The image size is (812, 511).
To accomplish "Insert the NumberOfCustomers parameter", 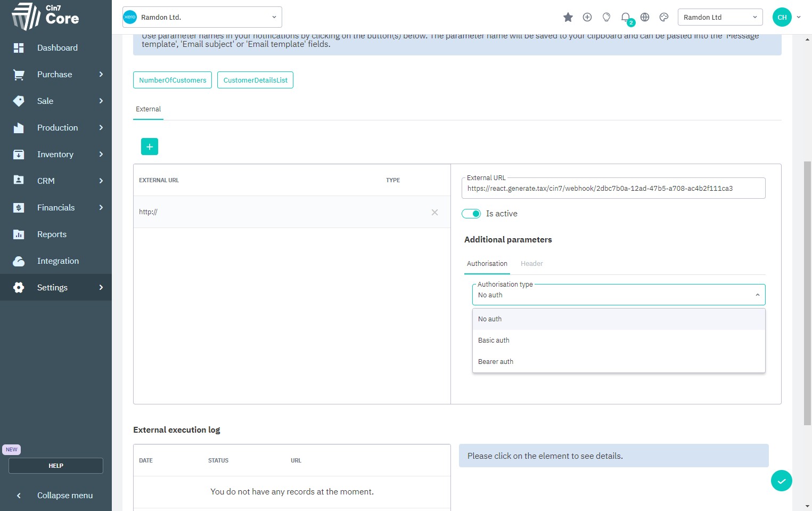I will pos(173,80).
